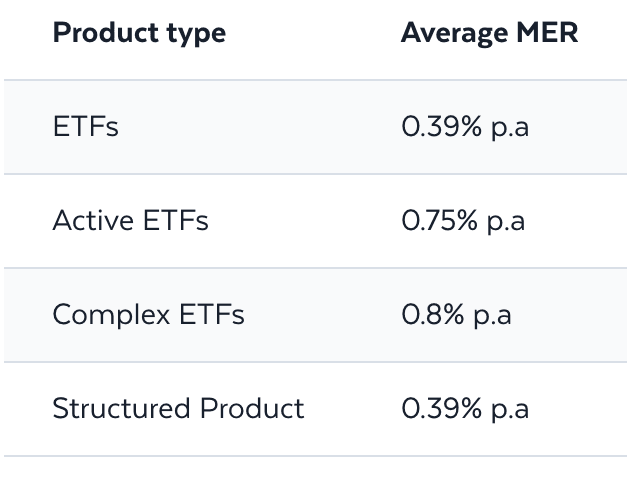Screen dimensions: 644x484
Task: Click "p.a" in the Active ETFs row
Action: tap(507, 221)
